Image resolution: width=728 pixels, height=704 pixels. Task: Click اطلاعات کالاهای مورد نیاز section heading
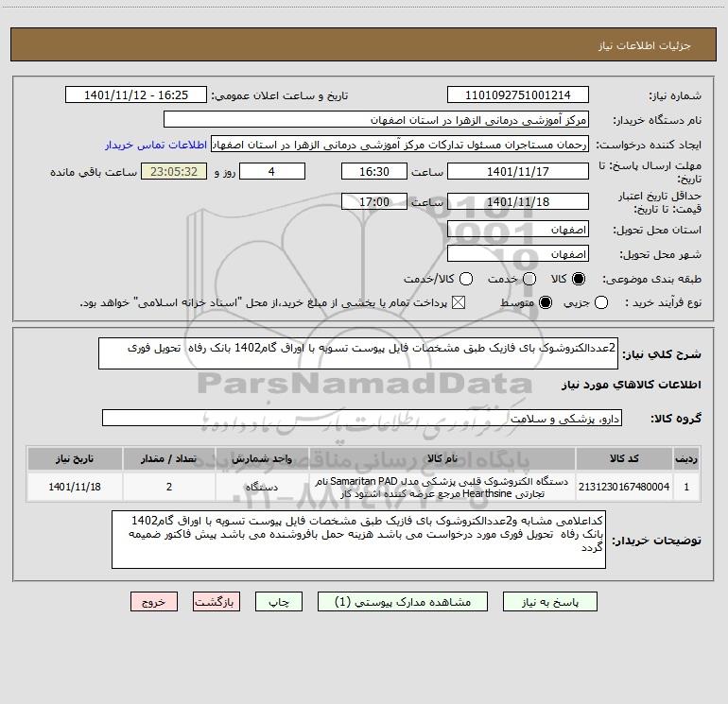coord(632,385)
